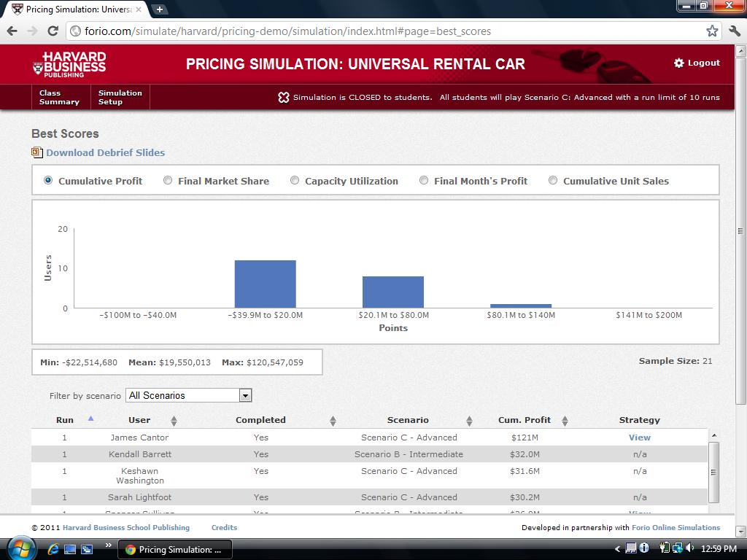Click the Scenario B - Intermediate cell in Kendall Barrett's row
This screenshot has width=747, height=560.
point(409,454)
